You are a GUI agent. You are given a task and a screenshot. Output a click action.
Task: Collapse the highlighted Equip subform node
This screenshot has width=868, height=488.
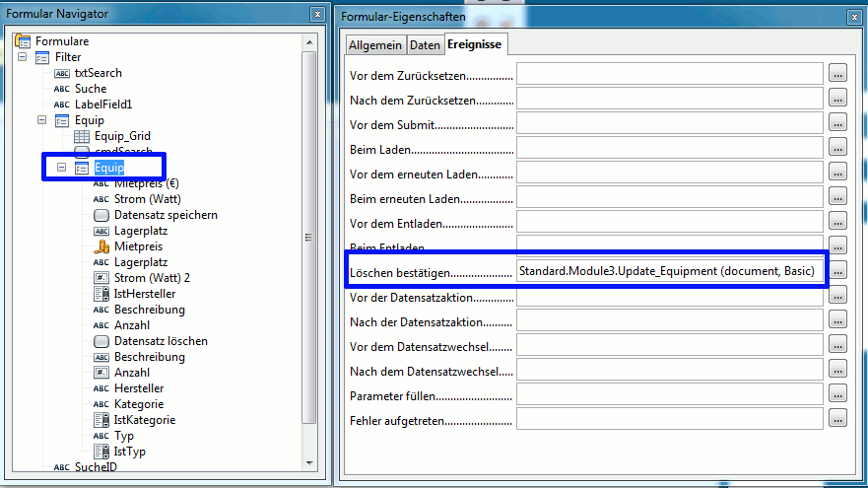(61, 168)
